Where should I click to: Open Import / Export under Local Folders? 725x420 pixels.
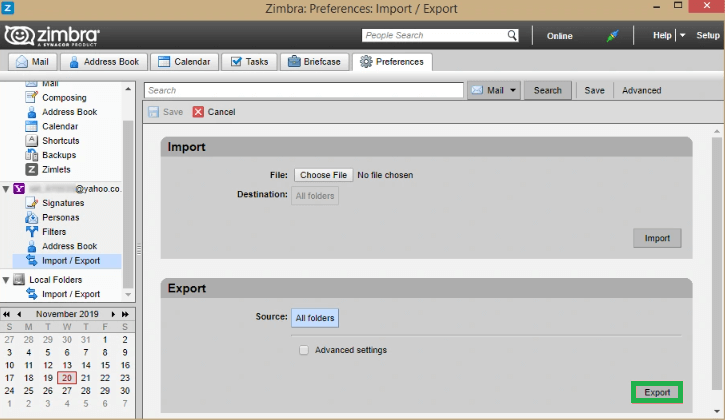tap(71, 294)
